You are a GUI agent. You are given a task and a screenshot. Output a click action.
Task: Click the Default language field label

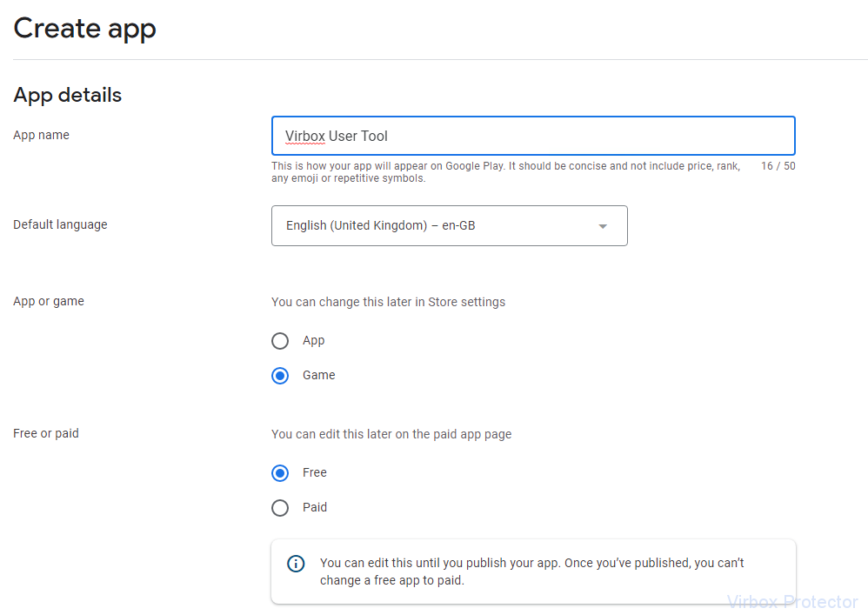[x=60, y=224]
